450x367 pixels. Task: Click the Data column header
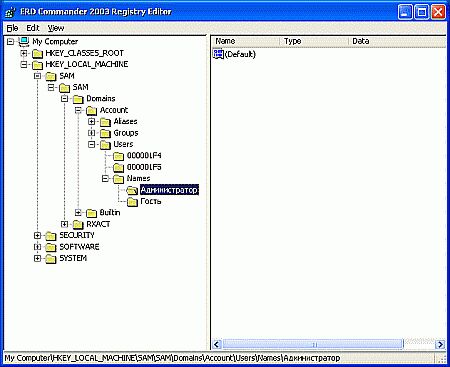tap(397, 41)
